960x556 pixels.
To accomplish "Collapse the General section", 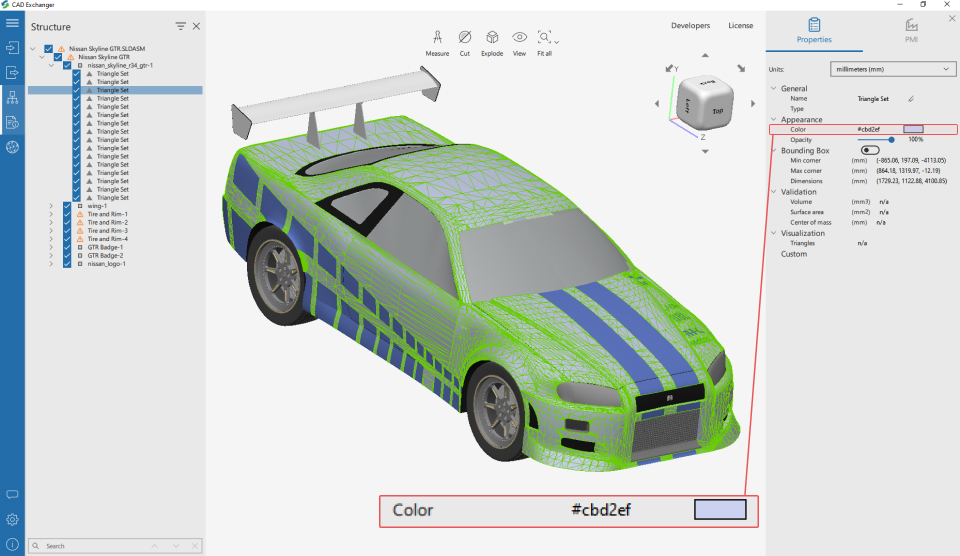I will coord(774,88).
